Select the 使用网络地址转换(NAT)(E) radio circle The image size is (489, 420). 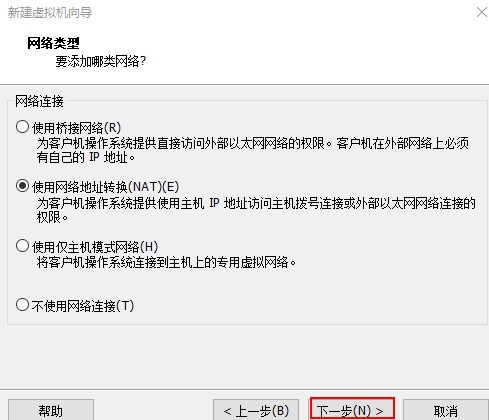(x=22, y=186)
